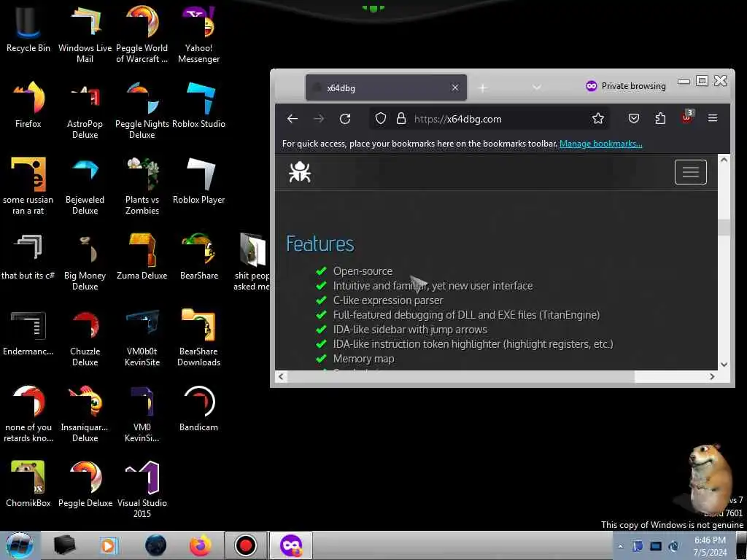Click 'Memory map' feature text
This screenshot has width=747, height=560.
[363, 359]
